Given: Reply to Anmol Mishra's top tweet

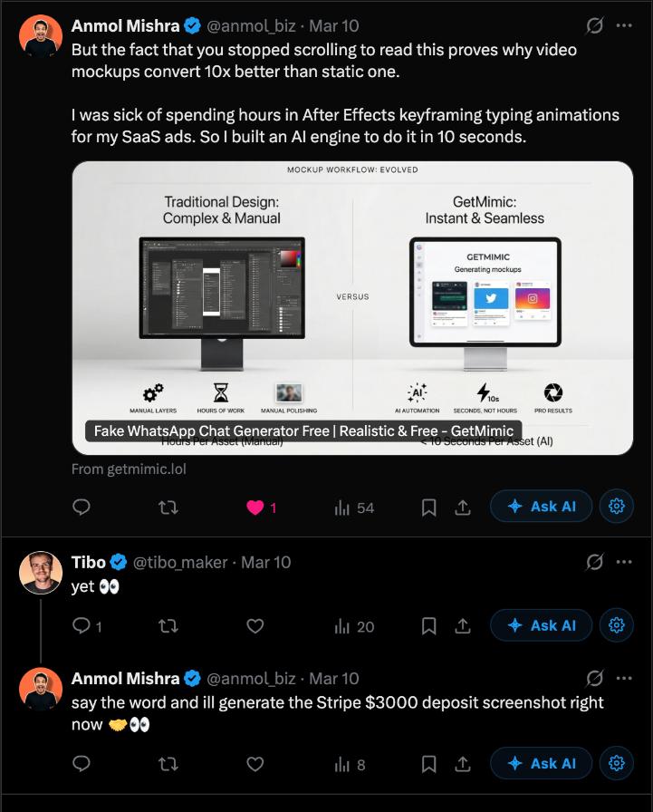Looking at the screenshot, I should coord(81,507).
